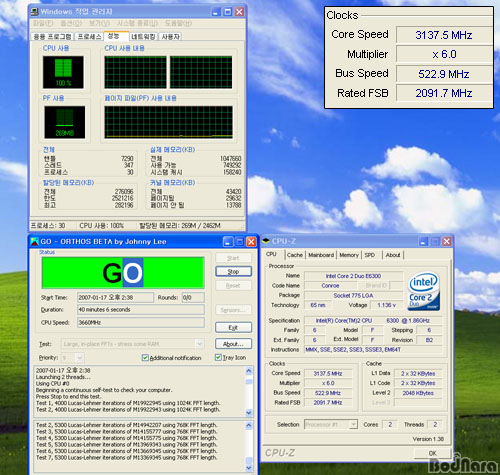This screenshot has width=500, height=475.
Task: Minimize the CPU-Z window
Action: coord(423,241)
